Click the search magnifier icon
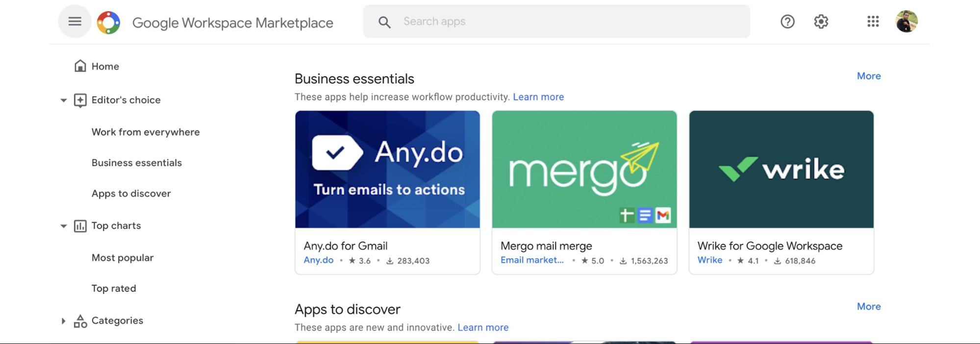This screenshot has height=344, width=980. [384, 22]
